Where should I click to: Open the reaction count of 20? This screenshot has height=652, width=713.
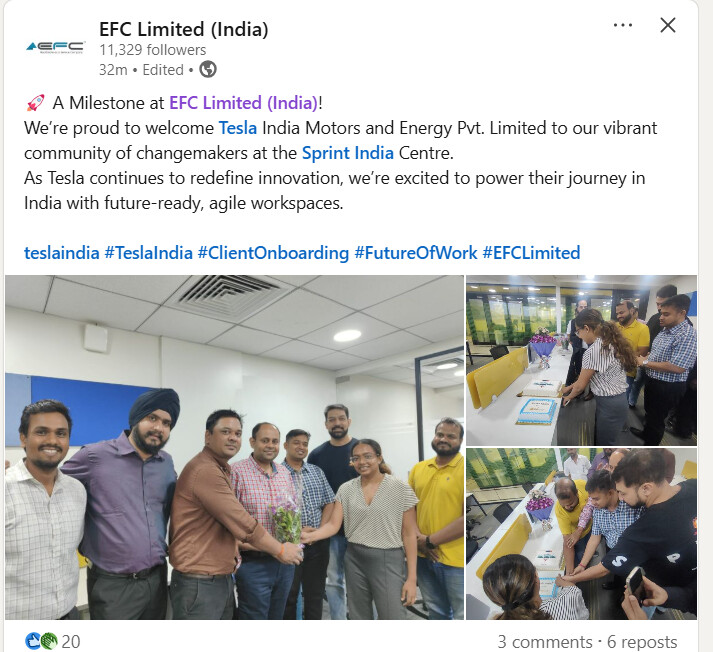(71, 642)
